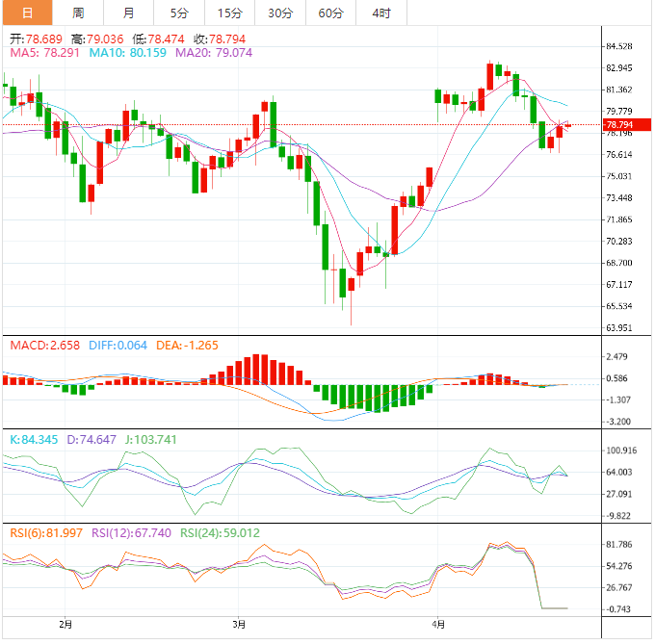
Task: Click the -3.200 MACD axis label
Action: pos(617,422)
